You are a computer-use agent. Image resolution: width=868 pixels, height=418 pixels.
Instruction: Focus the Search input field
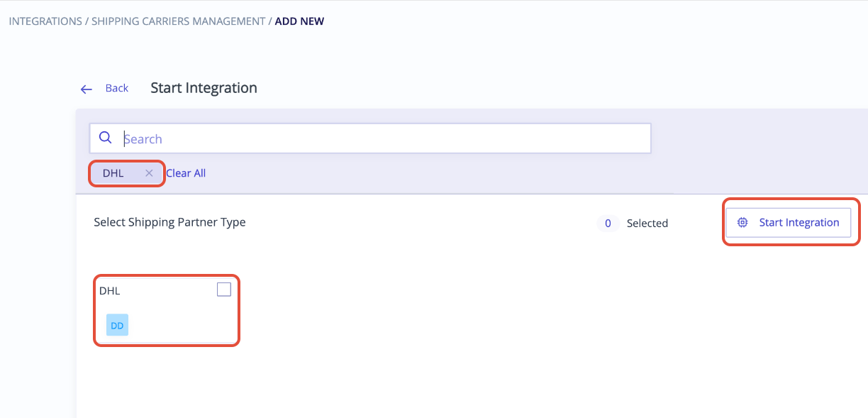click(370, 138)
